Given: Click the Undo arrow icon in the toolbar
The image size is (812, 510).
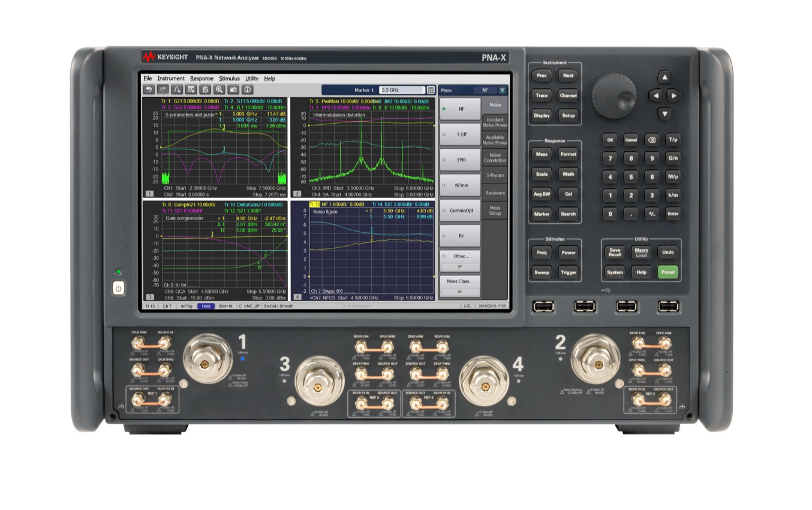Looking at the screenshot, I should click(149, 89).
